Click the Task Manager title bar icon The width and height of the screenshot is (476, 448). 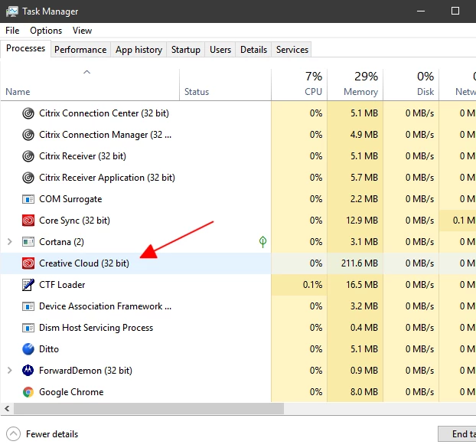click(11, 11)
